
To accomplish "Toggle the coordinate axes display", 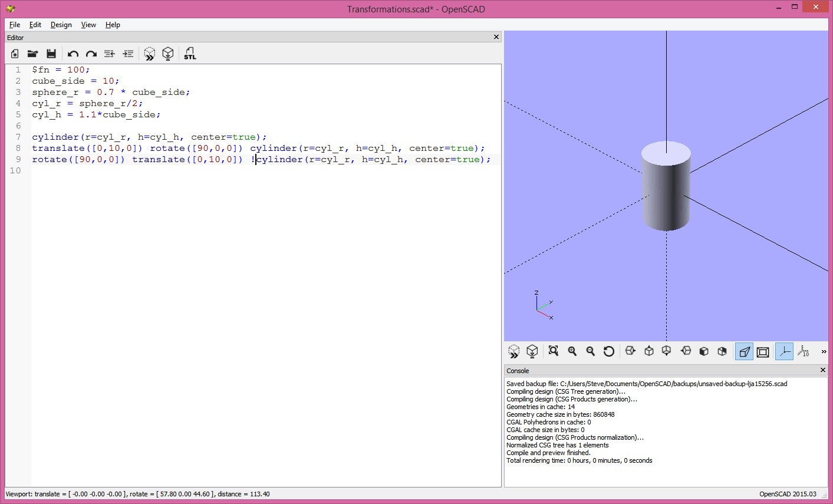I will [784, 351].
